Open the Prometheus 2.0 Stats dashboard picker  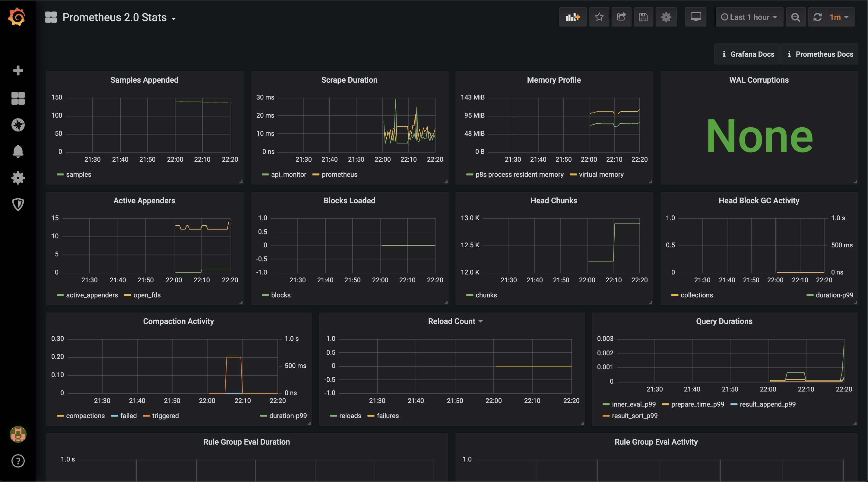click(119, 17)
